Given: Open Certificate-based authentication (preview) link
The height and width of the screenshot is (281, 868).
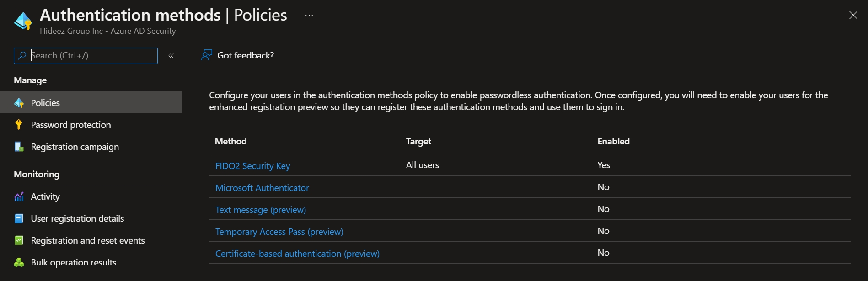Looking at the screenshot, I should point(297,254).
